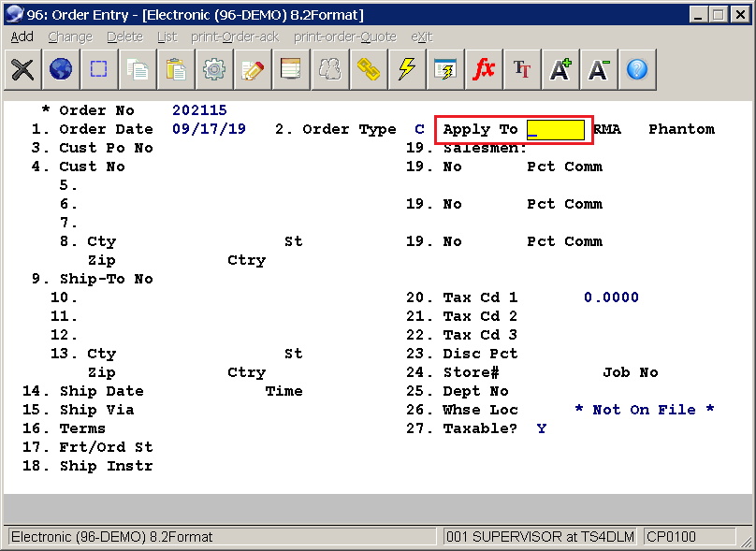Maximize the Order Entry window
Image resolution: width=756 pixels, height=551 pixels.
click(x=719, y=14)
